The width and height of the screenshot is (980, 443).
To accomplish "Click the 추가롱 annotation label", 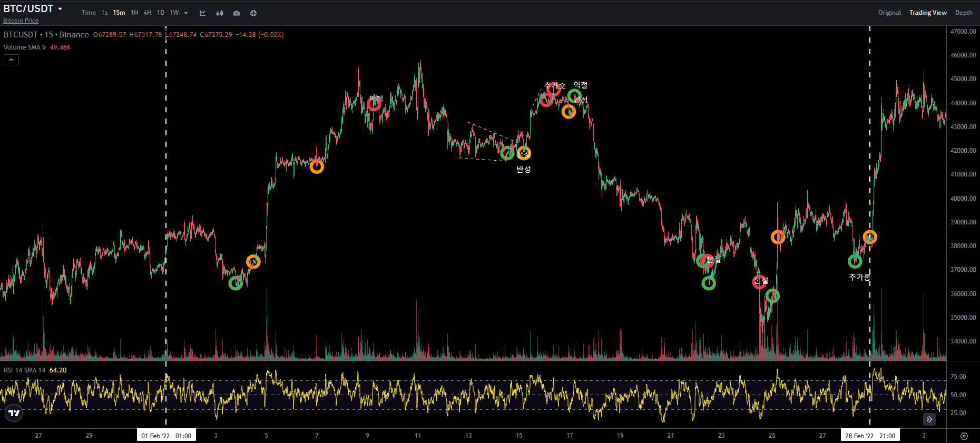I will coord(860,277).
